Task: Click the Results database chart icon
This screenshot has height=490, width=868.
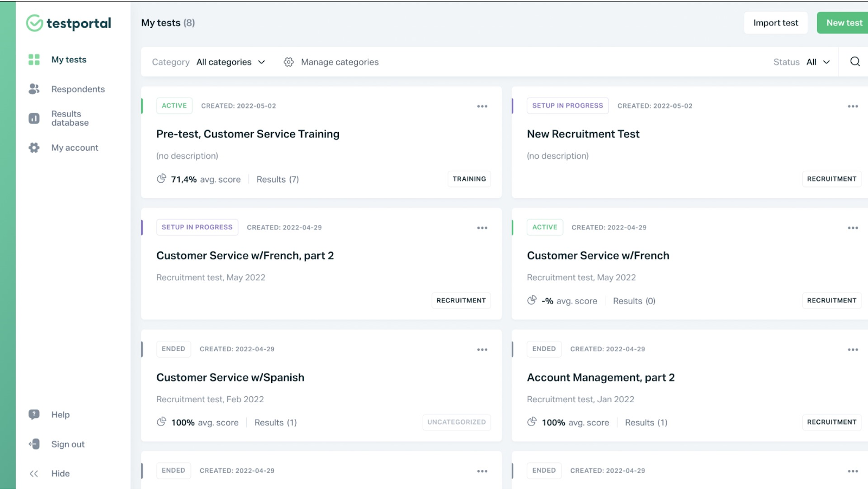Action: point(34,118)
